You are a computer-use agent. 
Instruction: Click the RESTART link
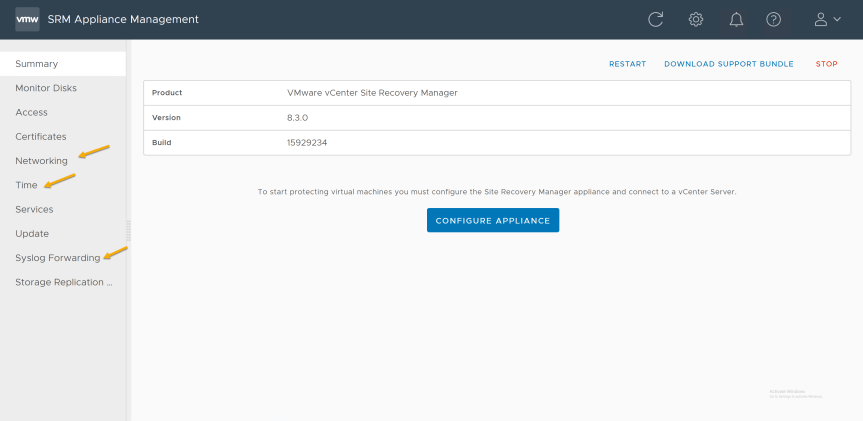[627, 64]
